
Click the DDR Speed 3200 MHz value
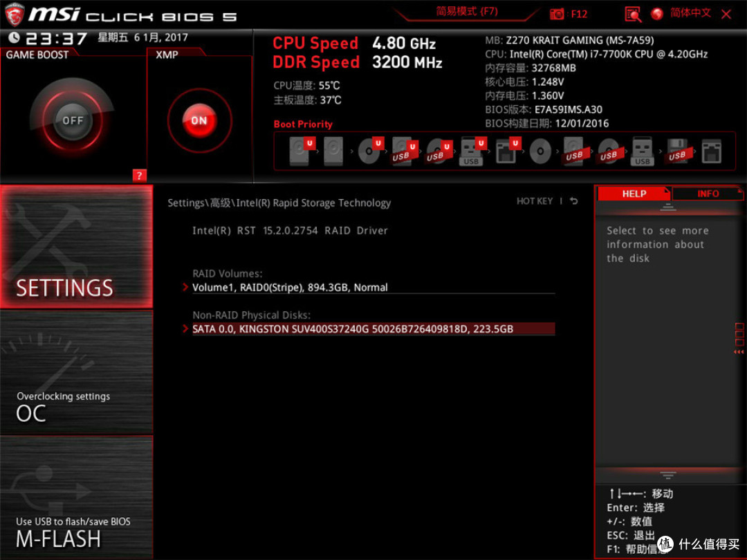pos(407,62)
